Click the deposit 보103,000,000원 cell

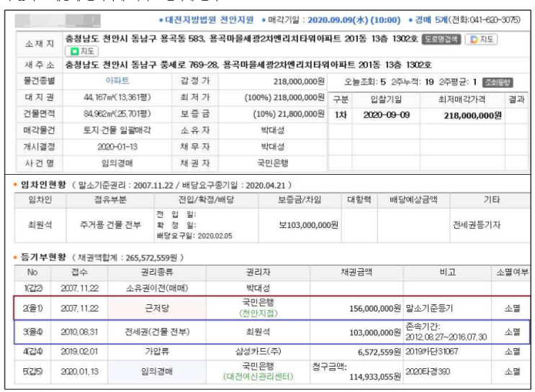[308, 225]
